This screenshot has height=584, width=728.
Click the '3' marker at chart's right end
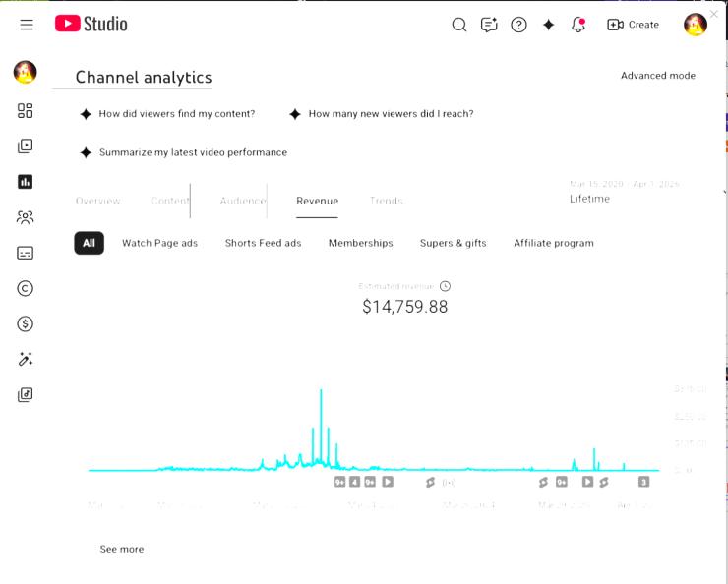pyautogui.click(x=643, y=482)
